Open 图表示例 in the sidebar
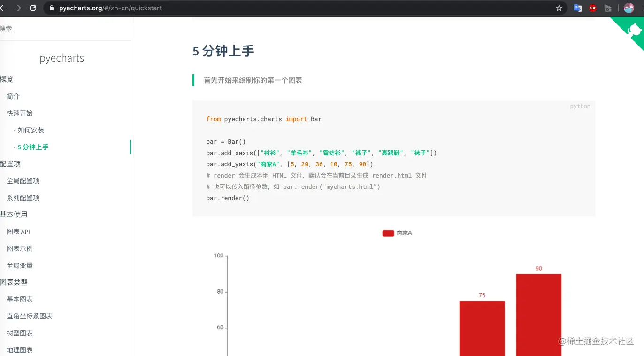Viewport: 644px width, 356px height. coord(20,248)
